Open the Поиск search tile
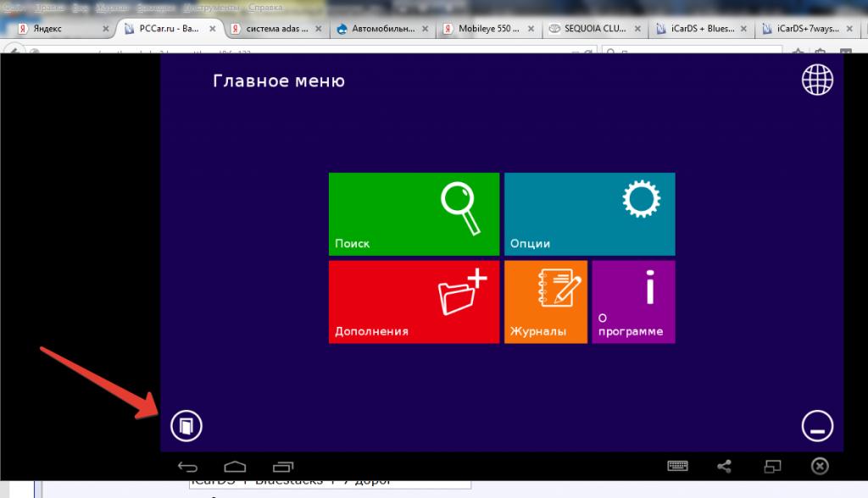 point(414,214)
